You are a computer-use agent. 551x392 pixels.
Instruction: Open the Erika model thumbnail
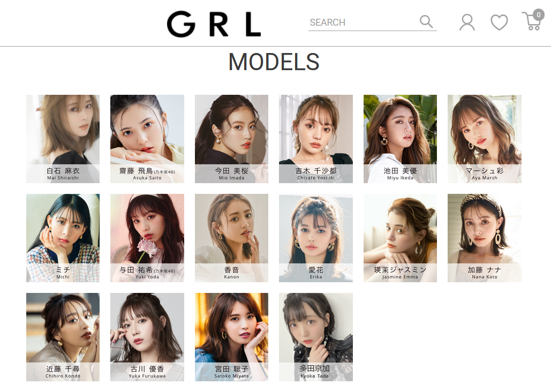[x=316, y=238]
